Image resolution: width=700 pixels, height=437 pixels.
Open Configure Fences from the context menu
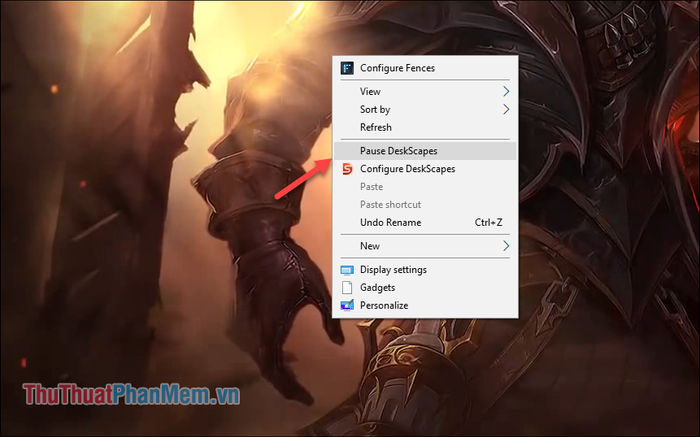pos(425,68)
